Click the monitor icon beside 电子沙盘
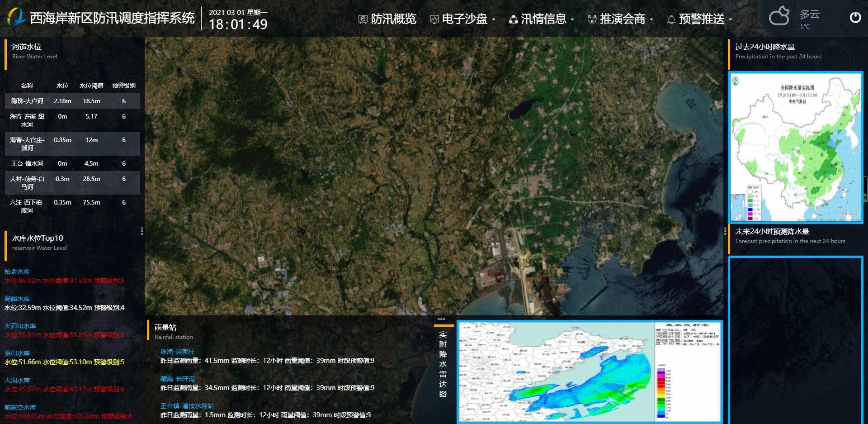This screenshot has height=424, width=868. coord(434,19)
